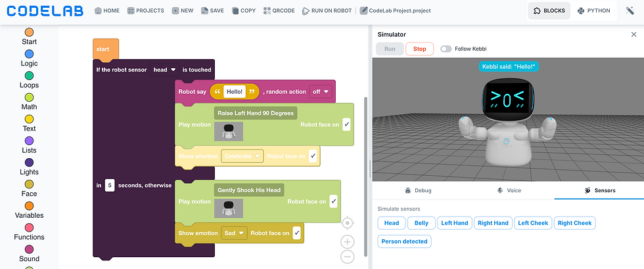Go to HOME in the toolbar
Screen dimensions: 644x269
(x=106, y=10)
